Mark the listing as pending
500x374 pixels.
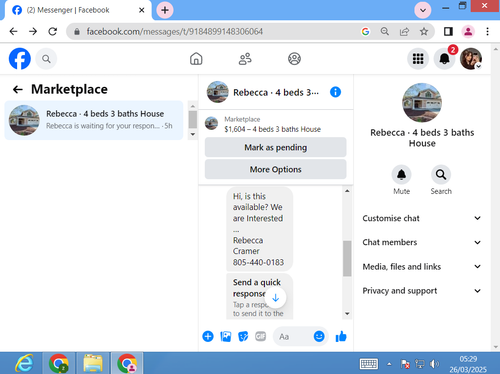click(x=276, y=147)
